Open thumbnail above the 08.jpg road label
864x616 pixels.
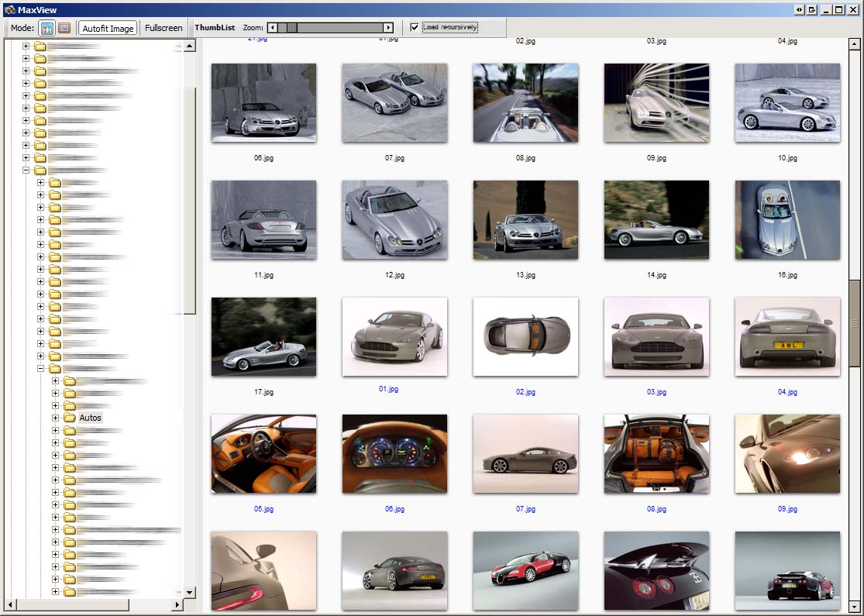coord(525,102)
